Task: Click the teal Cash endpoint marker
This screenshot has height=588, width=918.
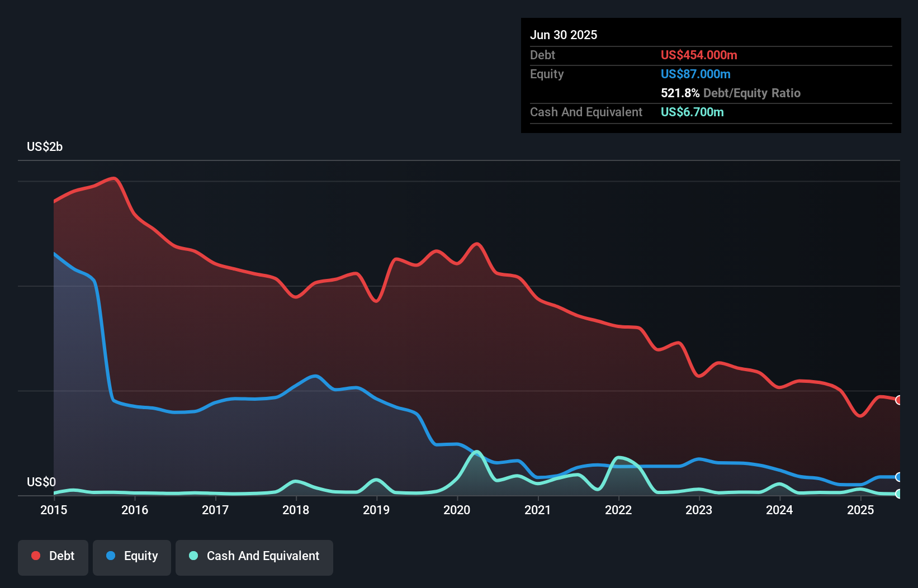Action: pos(899,494)
